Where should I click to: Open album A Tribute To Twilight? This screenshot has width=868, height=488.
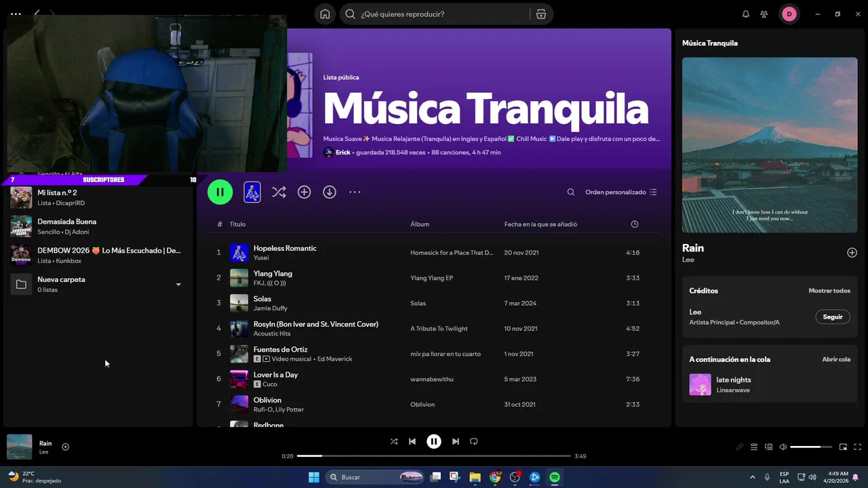click(439, 329)
